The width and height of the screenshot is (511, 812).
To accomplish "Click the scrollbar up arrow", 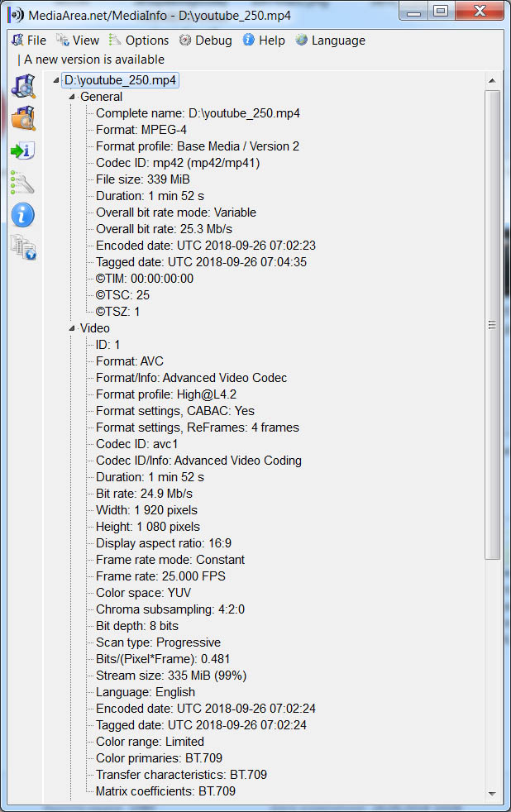I will (492, 81).
